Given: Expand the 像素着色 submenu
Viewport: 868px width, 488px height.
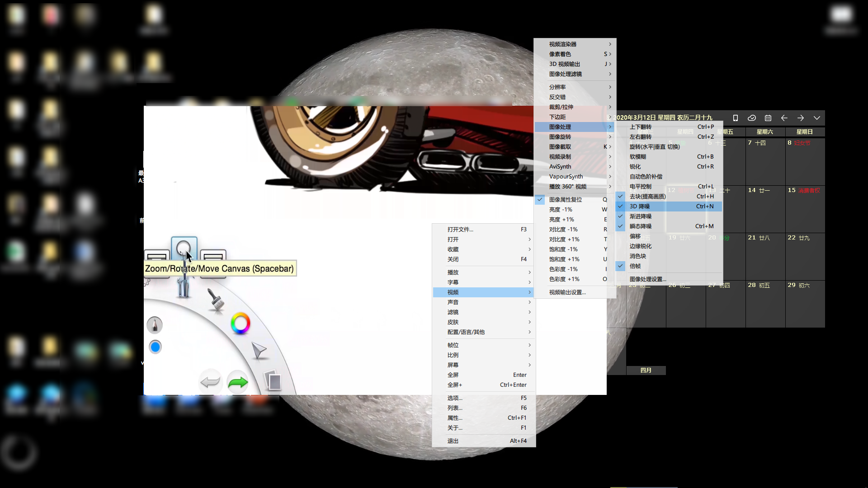Looking at the screenshot, I should coord(574,54).
